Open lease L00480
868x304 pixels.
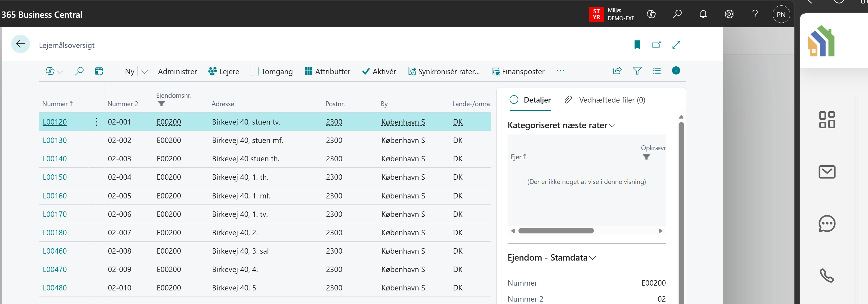click(x=55, y=287)
